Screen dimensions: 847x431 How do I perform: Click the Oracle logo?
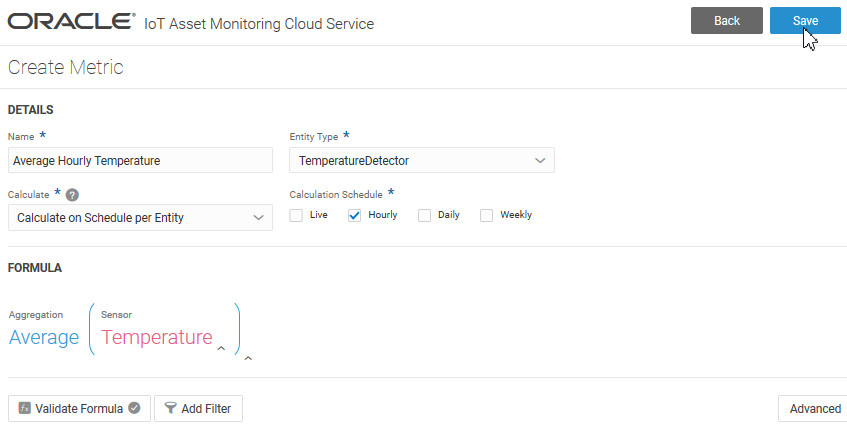pos(71,22)
